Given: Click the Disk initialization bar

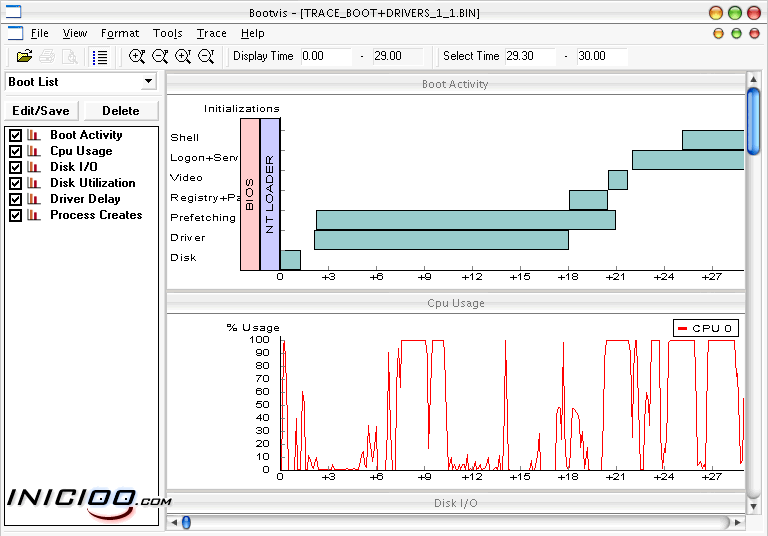Looking at the screenshot, I should (290, 260).
